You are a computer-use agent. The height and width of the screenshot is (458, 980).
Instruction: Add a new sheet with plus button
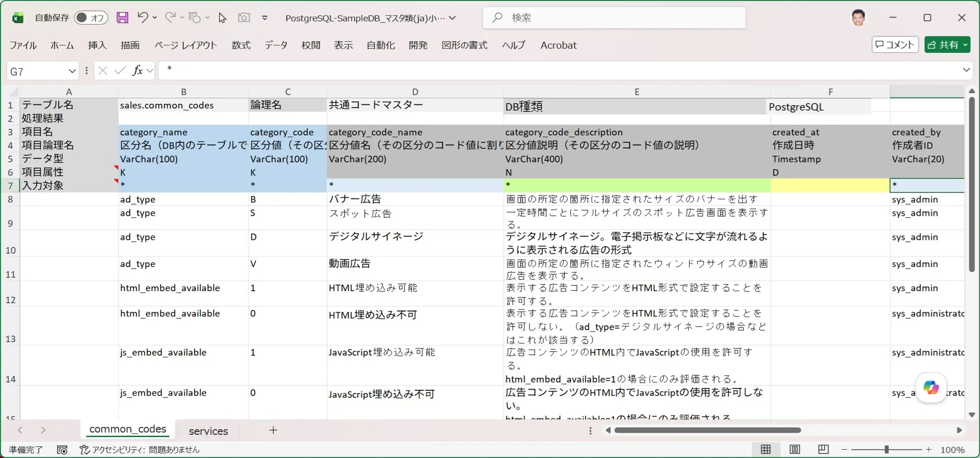(x=273, y=430)
